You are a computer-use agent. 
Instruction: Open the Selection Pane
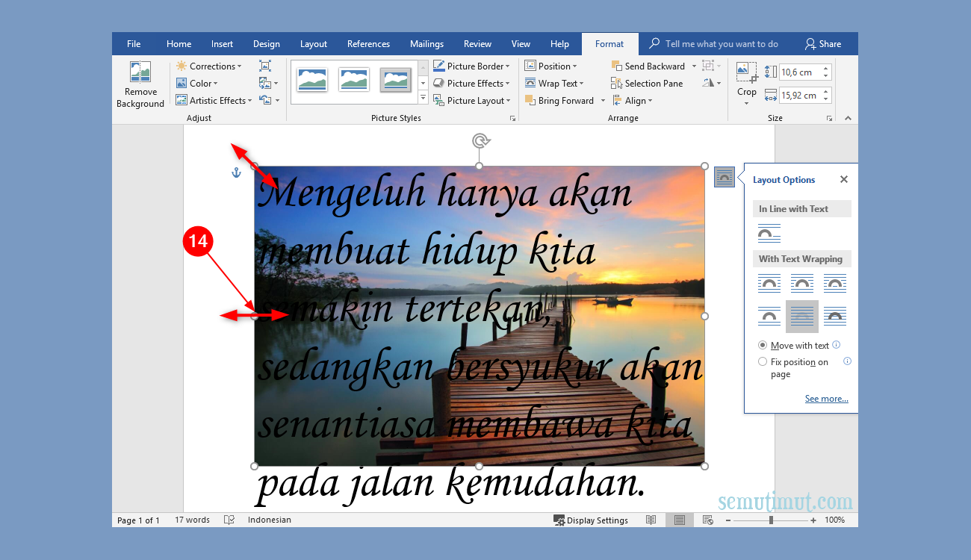tap(647, 83)
